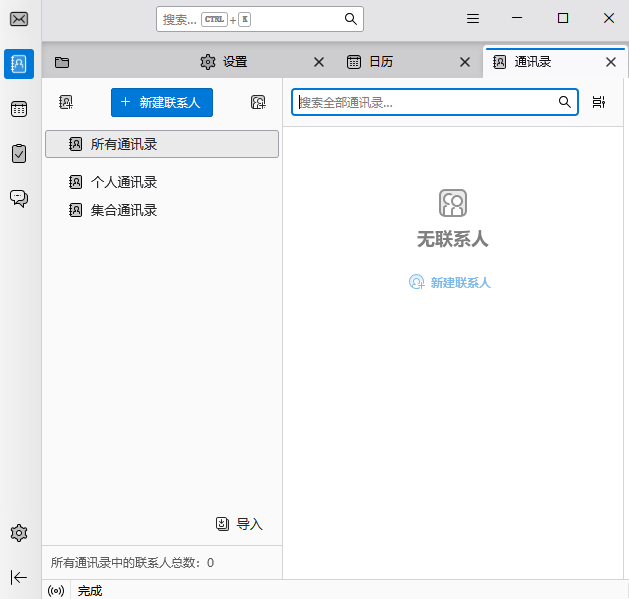Open the hamburger application menu

tap(473, 18)
